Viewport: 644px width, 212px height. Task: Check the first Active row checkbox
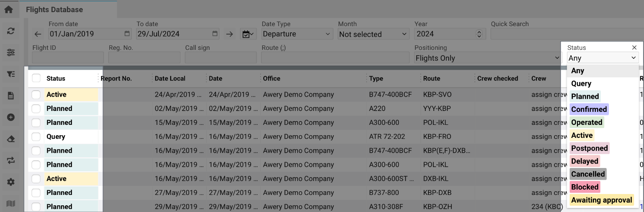pyautogui.click(x=36, y=94)
